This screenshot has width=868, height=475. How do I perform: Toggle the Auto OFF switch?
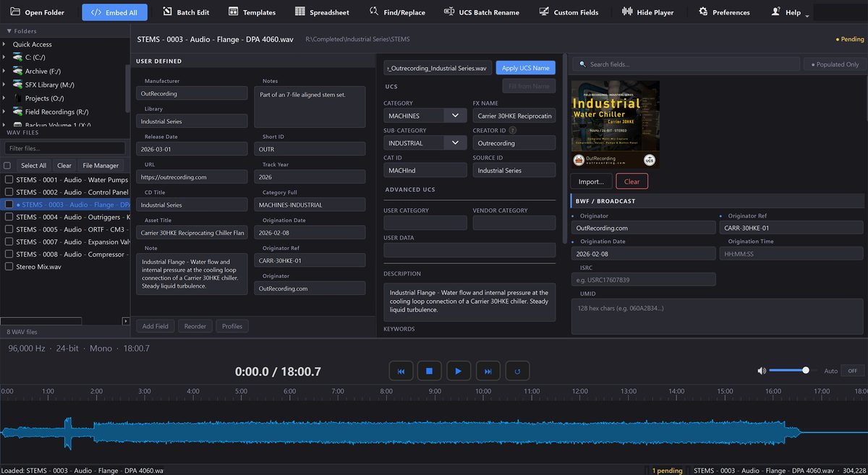click(x=852, y=371)
